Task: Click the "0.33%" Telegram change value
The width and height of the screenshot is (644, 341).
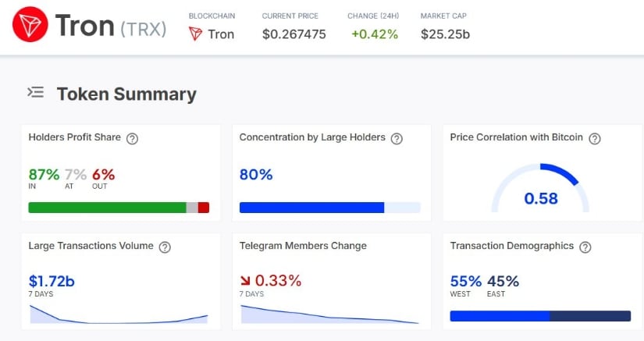Action: click(278, 281)
